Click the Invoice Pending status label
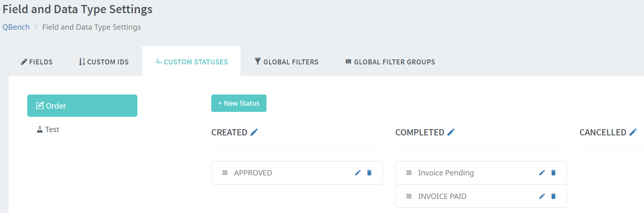This screenshot has height=213, width=644. click(x=446, y=173)
